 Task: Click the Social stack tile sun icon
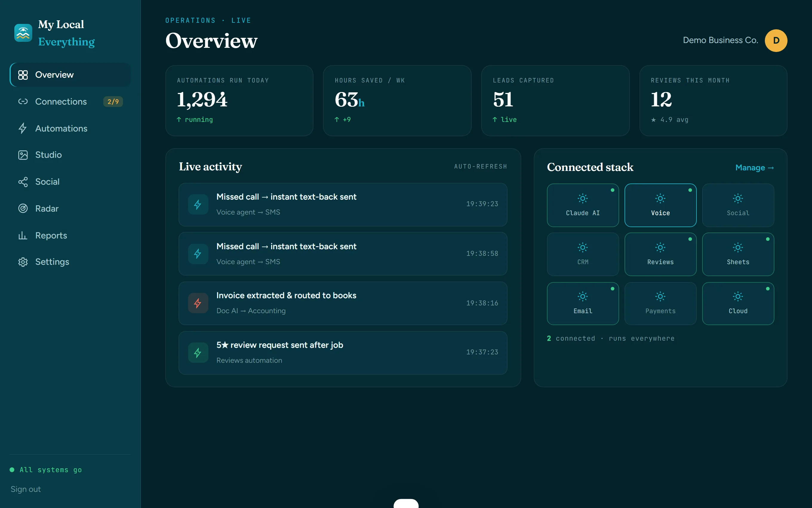738,198
